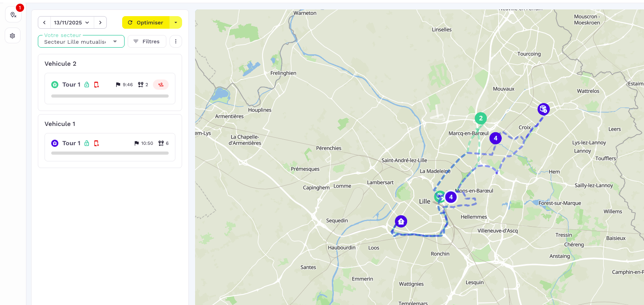644x305 pixels.
Task: Open the Optimiser split-button arrow
Action: pyautogui.click(x=176, y=22)
